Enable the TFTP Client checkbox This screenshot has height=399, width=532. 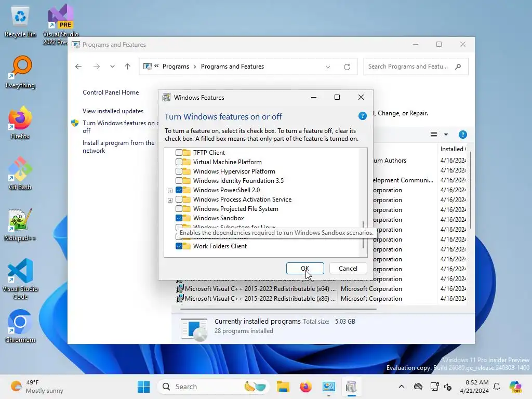179,153
